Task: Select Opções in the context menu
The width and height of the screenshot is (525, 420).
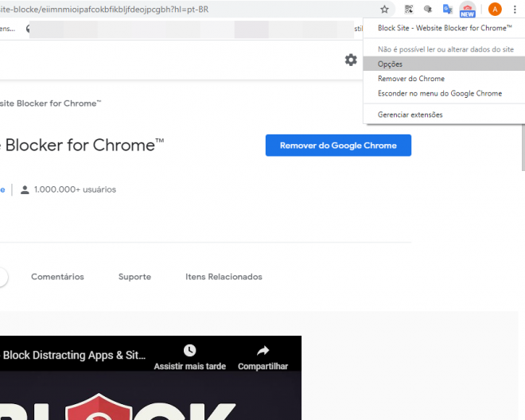Action: pos(444,64)
